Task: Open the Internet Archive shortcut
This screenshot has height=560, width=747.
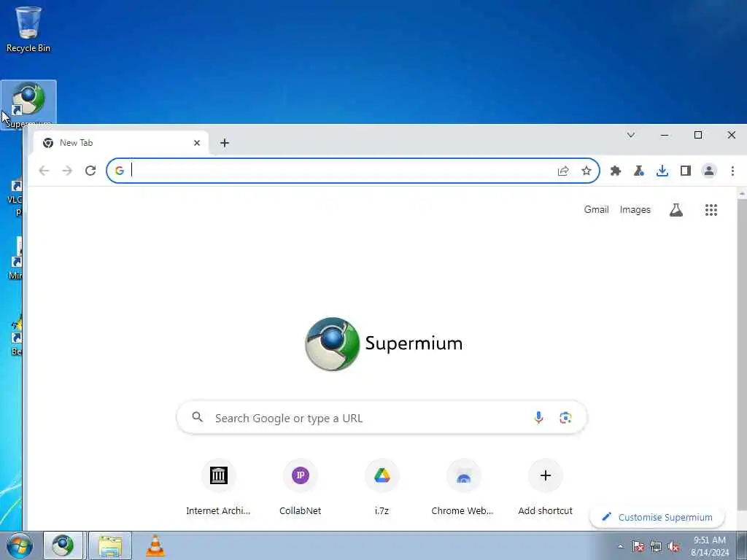Action: 218,487
